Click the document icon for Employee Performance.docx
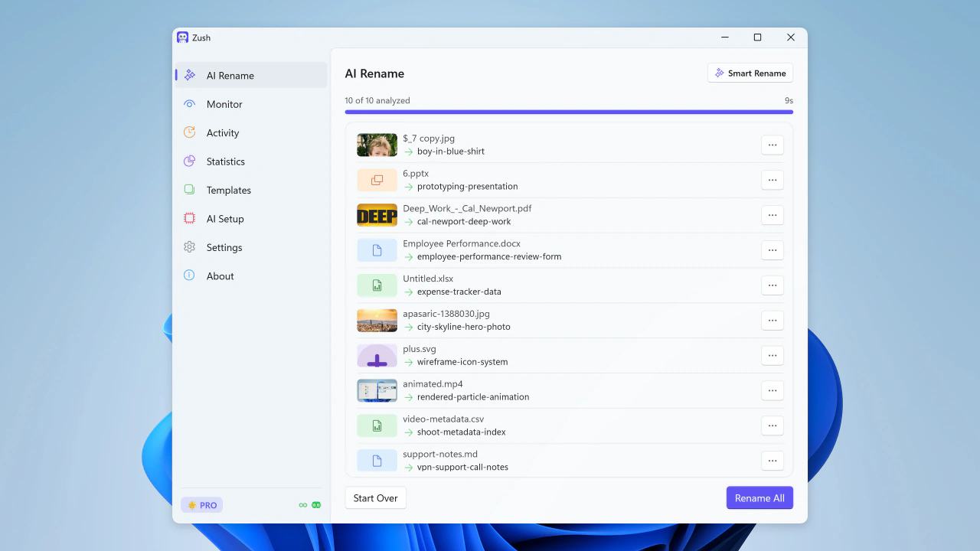This screenshot has width=980, height=551. click(x=377, y=250)
